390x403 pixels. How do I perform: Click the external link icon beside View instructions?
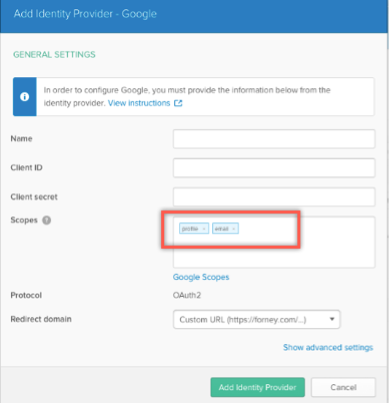(178, 103)
